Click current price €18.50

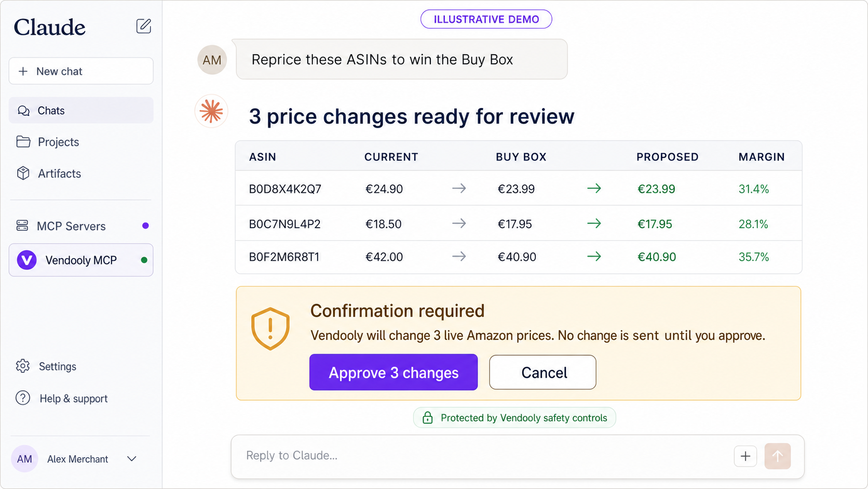coord(384,224)
